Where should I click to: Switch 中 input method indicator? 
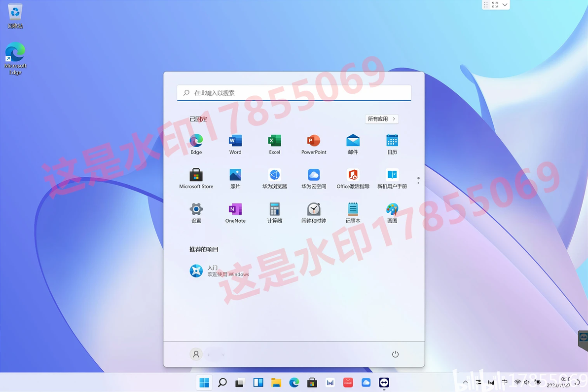pos(504,382)
